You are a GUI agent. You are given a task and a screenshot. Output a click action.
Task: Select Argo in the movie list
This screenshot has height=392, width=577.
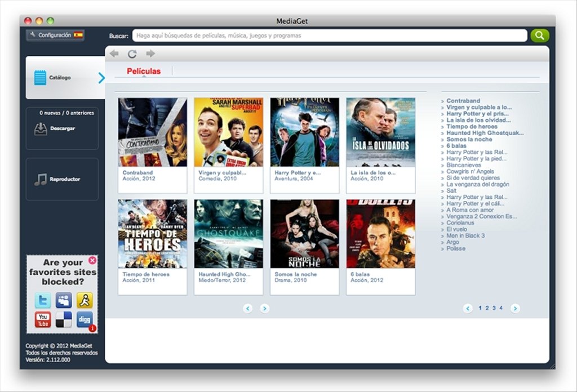click(452, 242)
